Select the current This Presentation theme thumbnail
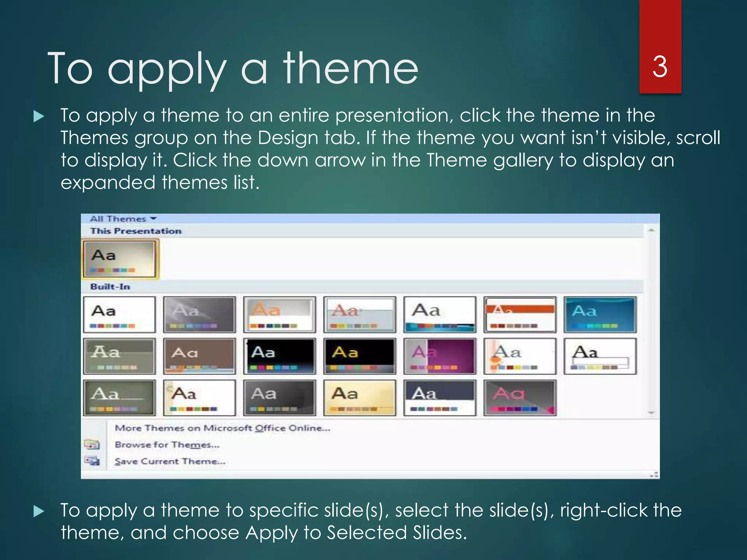This screenshot has height=560, width=747. coord(119,259)
